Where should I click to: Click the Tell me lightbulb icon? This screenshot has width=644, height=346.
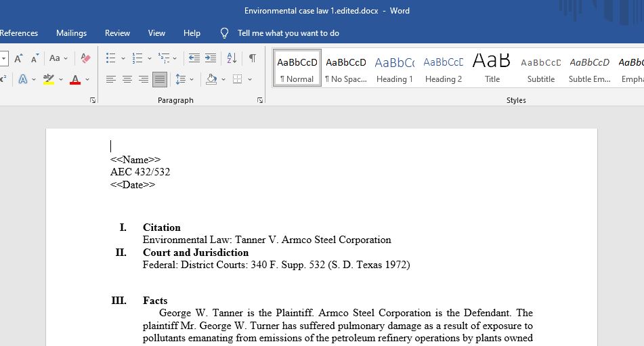click(x=224, y=33)
